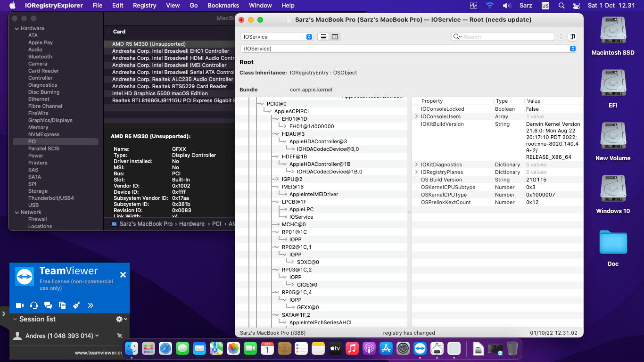644x362 pixels.
Task: Open Safari from the Dock
Action: (165, 348)
